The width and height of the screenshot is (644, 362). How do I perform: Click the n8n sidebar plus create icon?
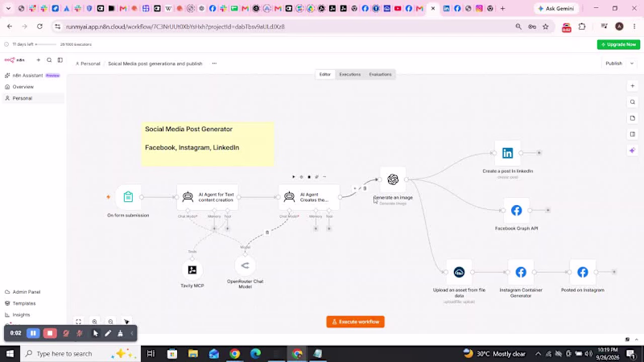tap(38, 60)
